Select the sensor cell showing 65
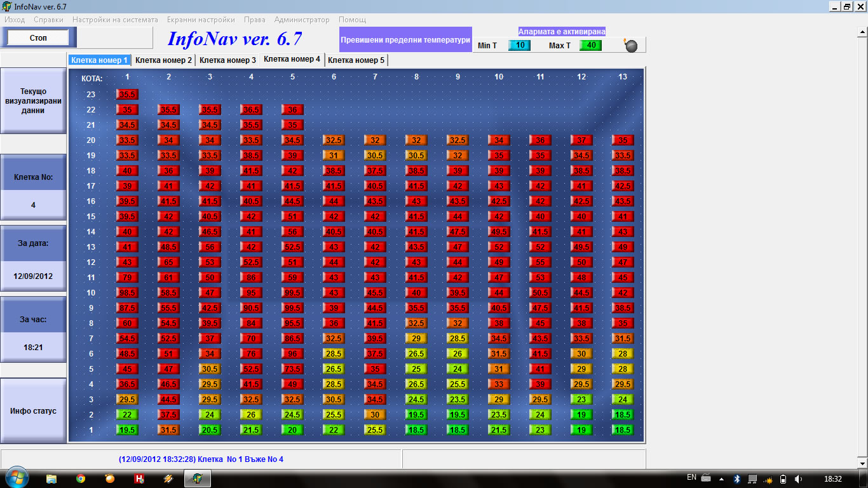The height and width of the screenshot is (488, 868). 168,262
